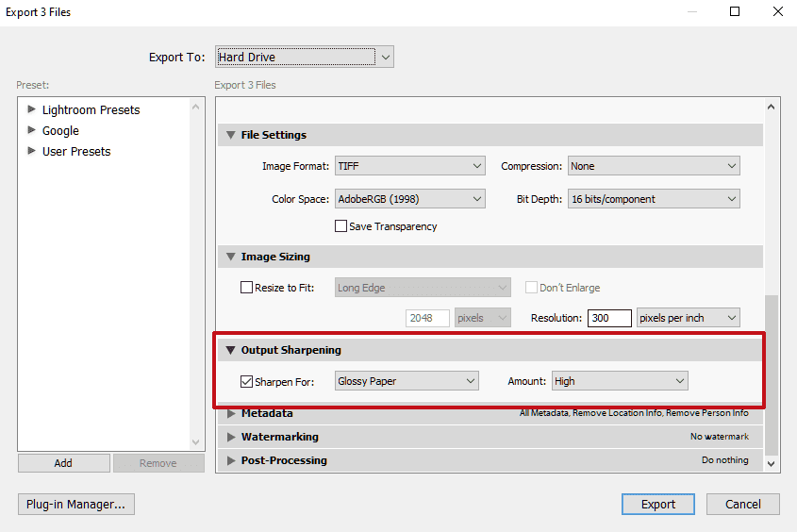Image resolution: width=797 pixels, height=532 pixels.
Task: Expand the Google presets folder
Action: [x=31, y=130]
